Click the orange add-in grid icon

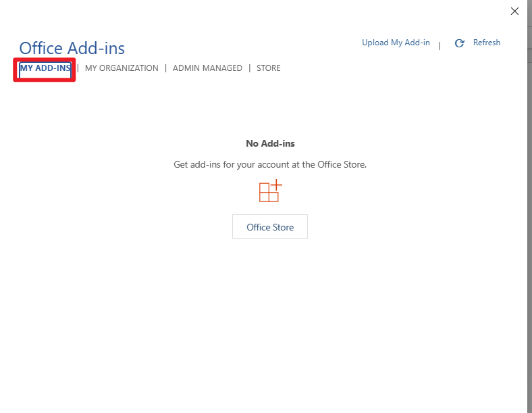coord(271,191)
